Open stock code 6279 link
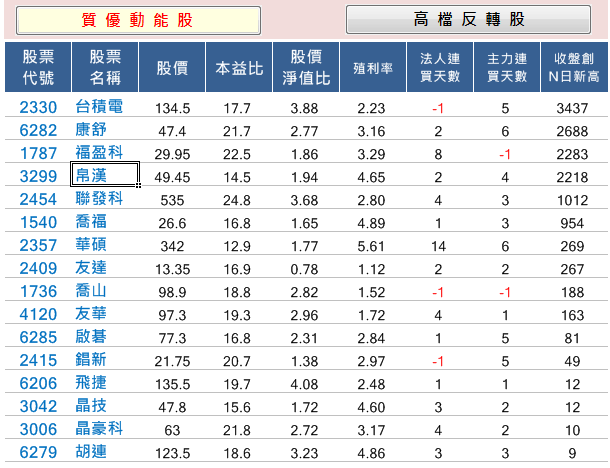Viewport: 610px width, 468px height. click(x=38, y=452)
